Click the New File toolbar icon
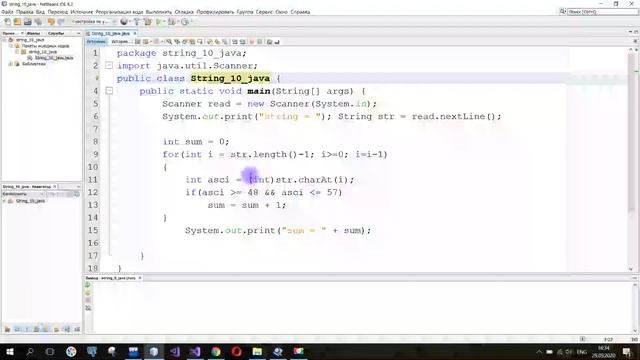This screenshot has height=360, width=640. [x=8, y=22]
